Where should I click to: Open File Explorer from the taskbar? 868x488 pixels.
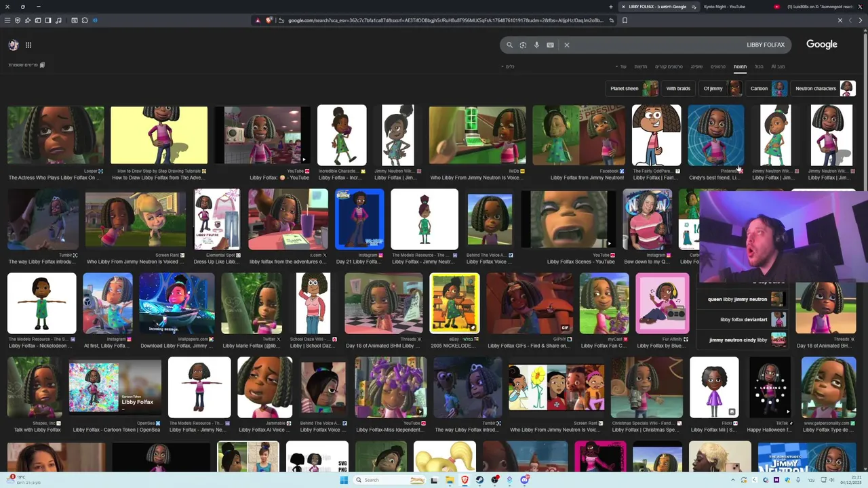[x=450, y=480]
